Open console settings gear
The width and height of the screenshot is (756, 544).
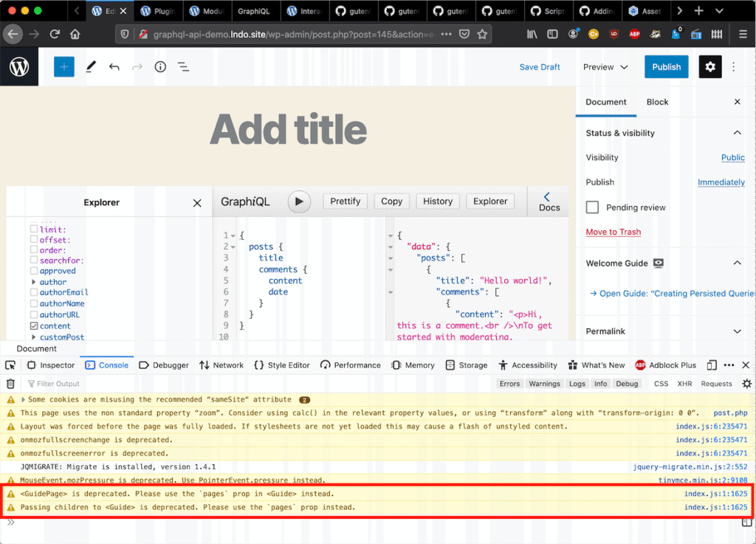point(747,384)
